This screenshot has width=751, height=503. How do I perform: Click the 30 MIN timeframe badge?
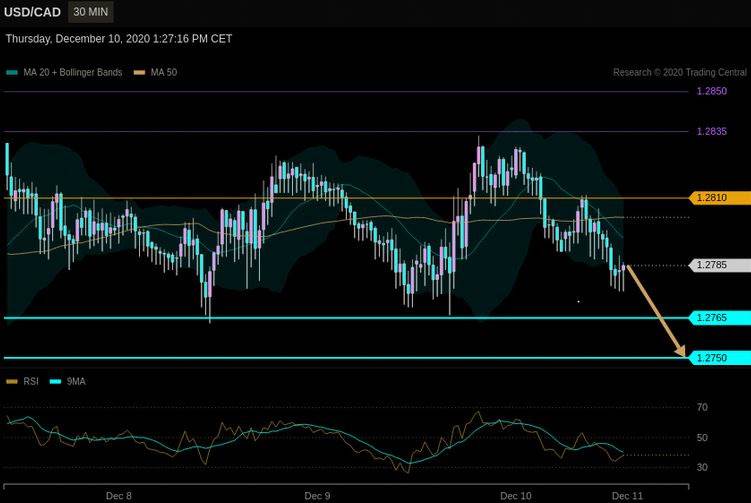coord(91,12)
